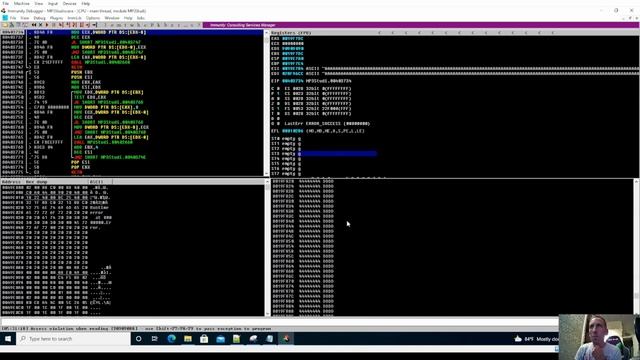Open Immunity Debugger File menu
Screen dimensions: 640x360
tap(13, 18)
